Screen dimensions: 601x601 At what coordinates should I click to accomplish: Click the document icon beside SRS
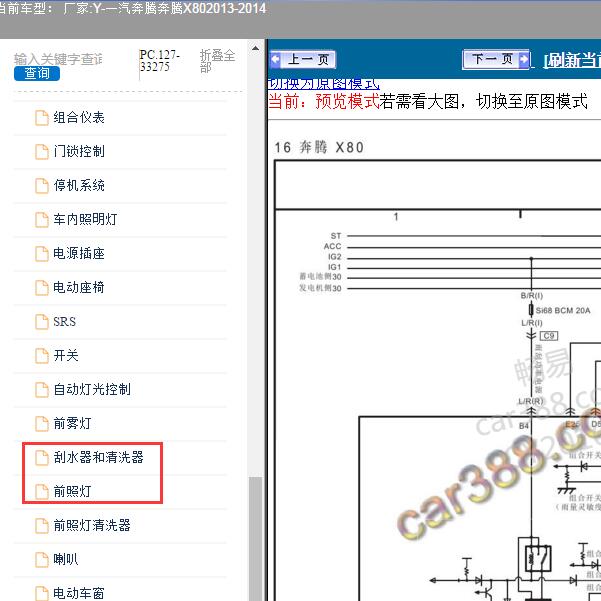pyautogui.click(x=42, y=322)
